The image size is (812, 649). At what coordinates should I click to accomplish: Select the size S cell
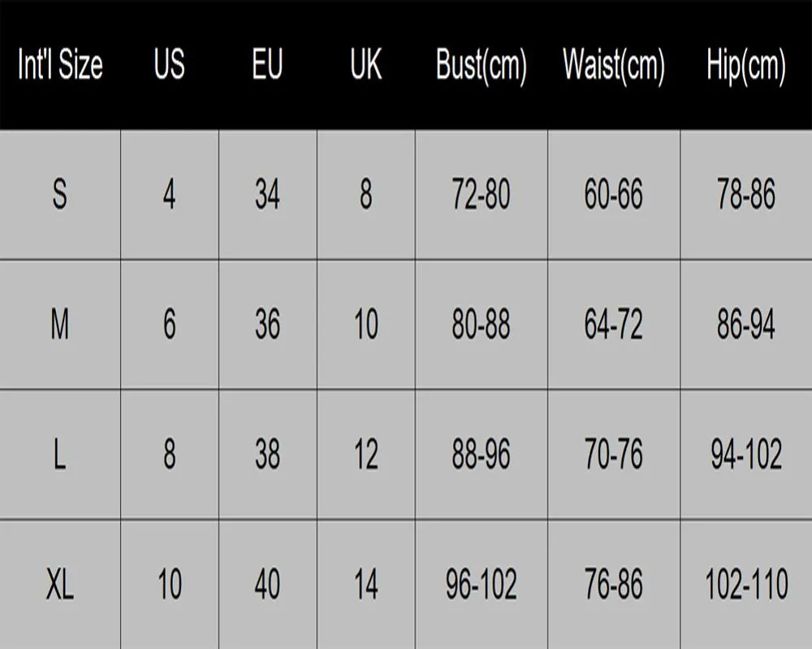[x=60, y=195]
